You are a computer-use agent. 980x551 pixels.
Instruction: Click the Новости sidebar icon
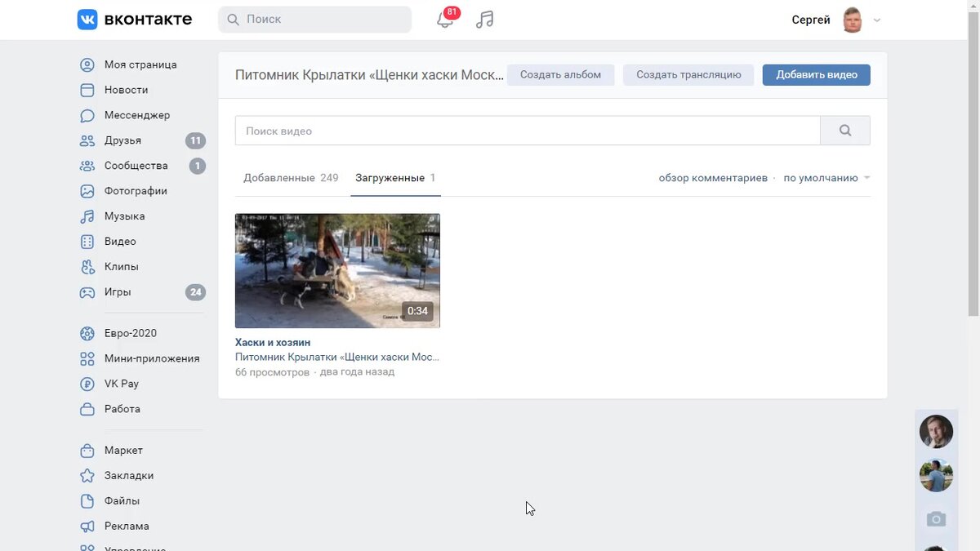click(87, 90)
